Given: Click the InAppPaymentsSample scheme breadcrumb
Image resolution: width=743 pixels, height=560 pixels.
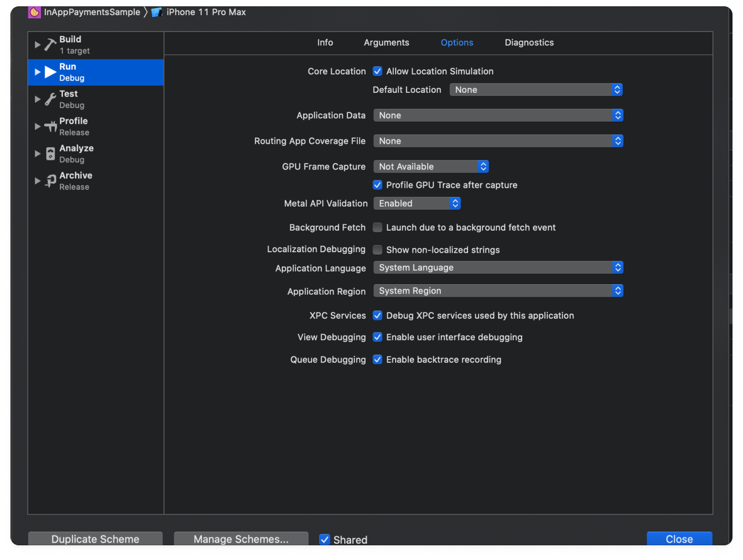Looking at the screenshot, I should 92,12.
